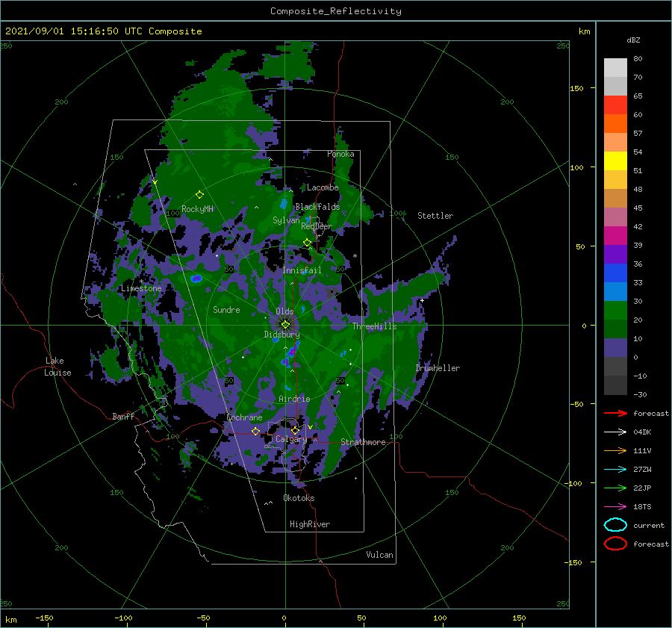Click the 2021/09/01 15:16:50 UTC timestamp
This screenshot has width=672, height=628.
pos(74,31)
